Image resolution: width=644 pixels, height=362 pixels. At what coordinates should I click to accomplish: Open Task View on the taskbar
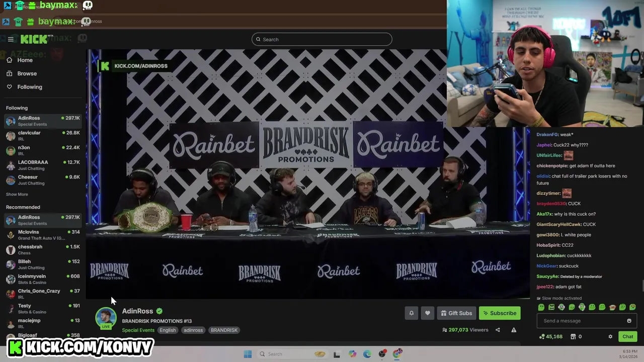pyautogui.click(x=337, y=354)
